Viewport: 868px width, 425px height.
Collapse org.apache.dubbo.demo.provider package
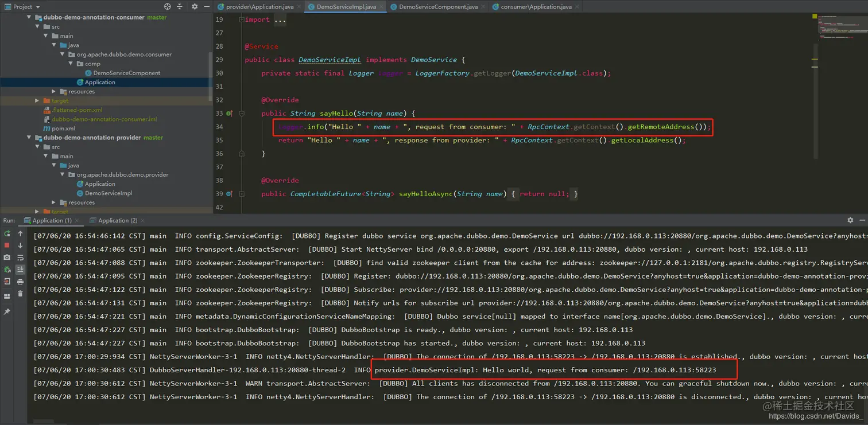coord(63,174)
